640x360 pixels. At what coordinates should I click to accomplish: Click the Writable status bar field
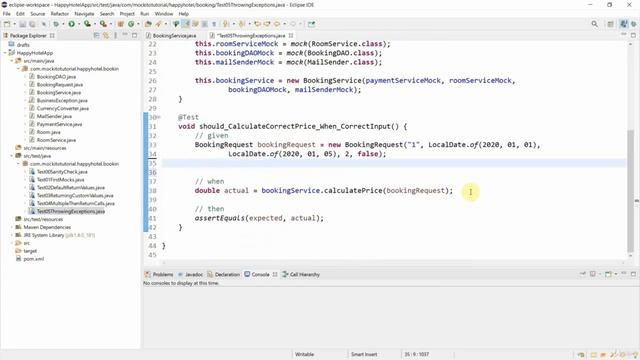pyautogui.click(x=304, y=354)
